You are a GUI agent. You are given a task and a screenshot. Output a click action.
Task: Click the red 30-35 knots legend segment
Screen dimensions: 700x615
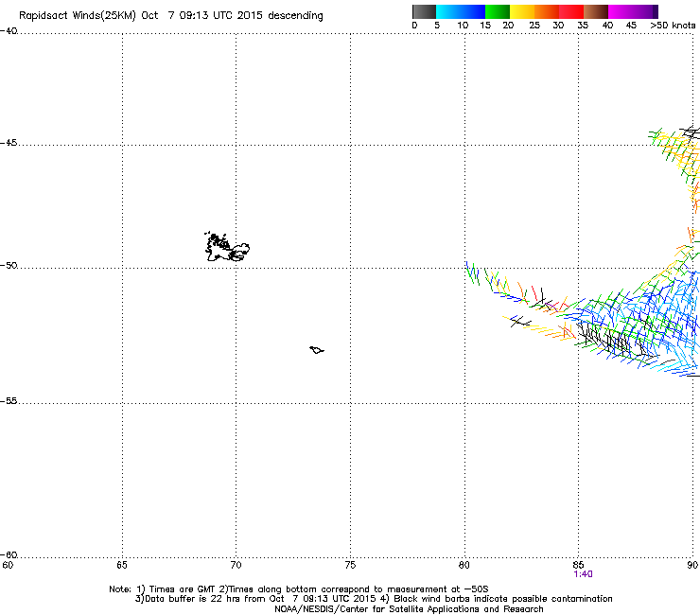(571, 11)
